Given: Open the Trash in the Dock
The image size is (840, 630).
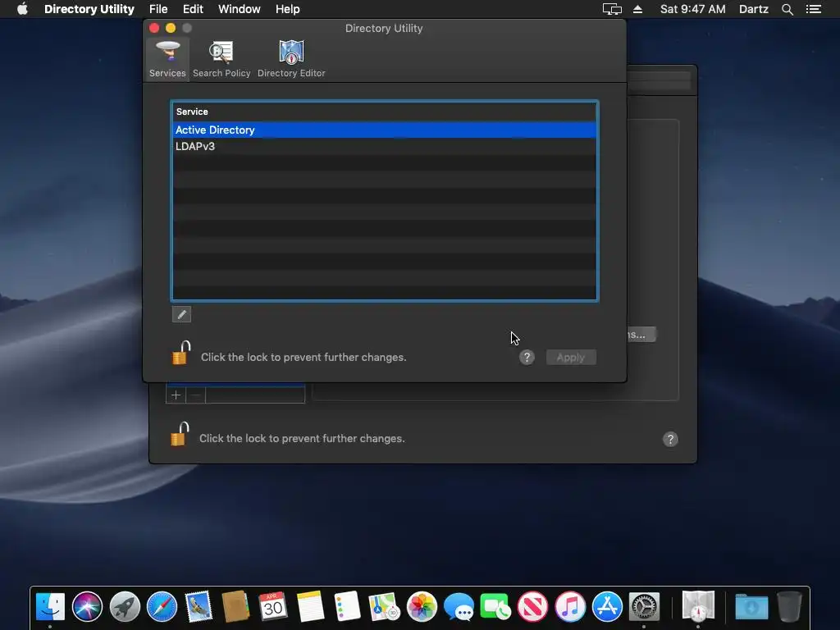Looking at the screenshot, I should 789,606.
